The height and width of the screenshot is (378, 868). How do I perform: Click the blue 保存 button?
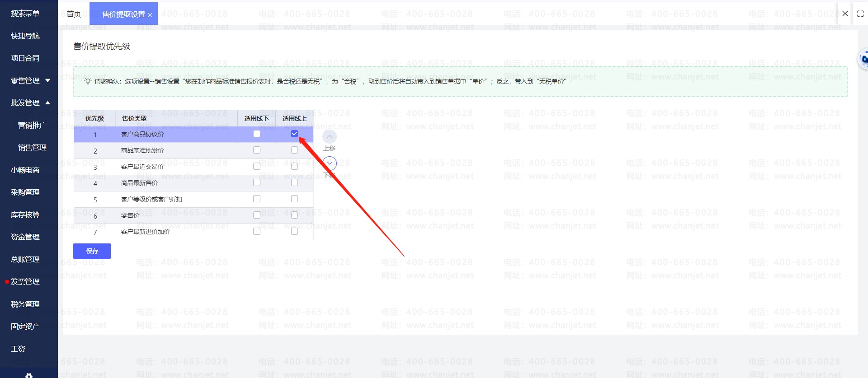(x=92, y=251)
